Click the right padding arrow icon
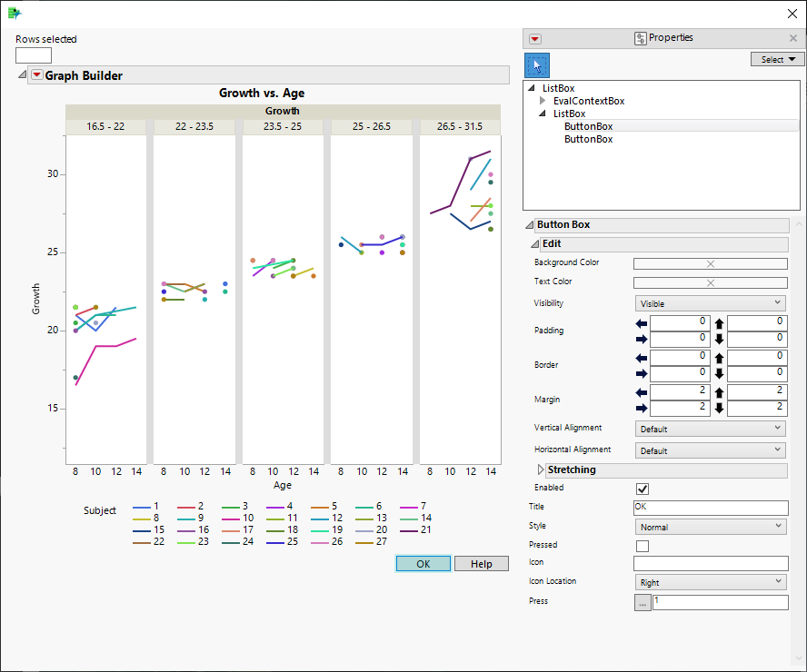The height and width of the screenshot is (672, 807). click(642, 339)
